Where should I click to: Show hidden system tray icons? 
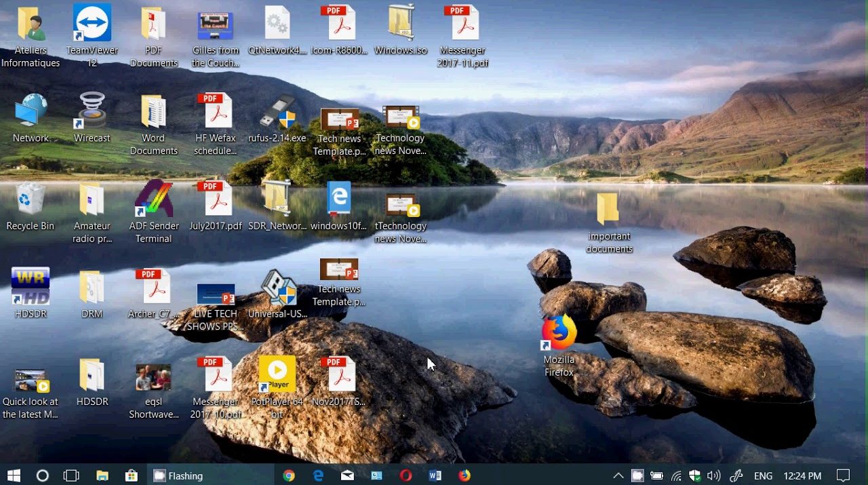pos(618,476)
